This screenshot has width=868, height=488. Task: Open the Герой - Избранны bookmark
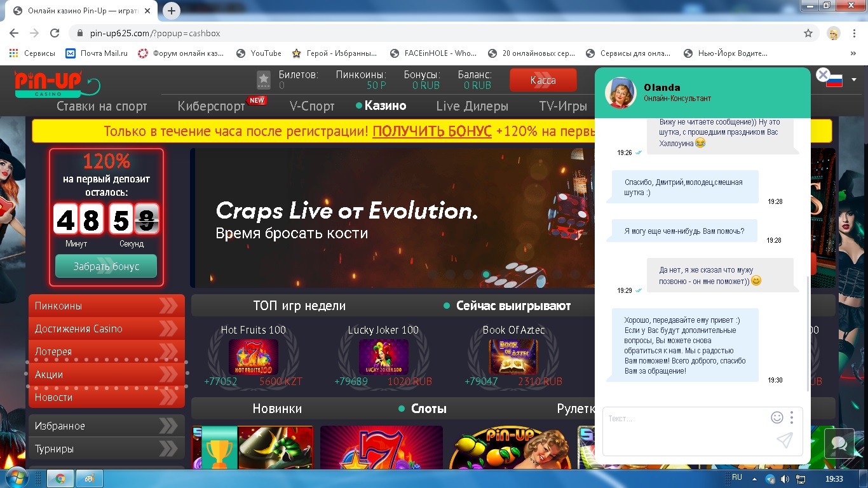point(334,53)
